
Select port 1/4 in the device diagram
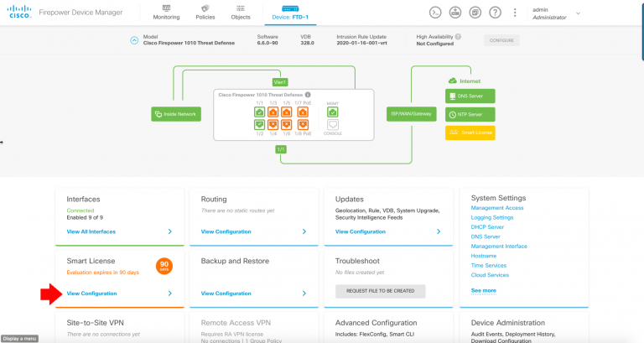pyautogui.click(x=273, y=124)
